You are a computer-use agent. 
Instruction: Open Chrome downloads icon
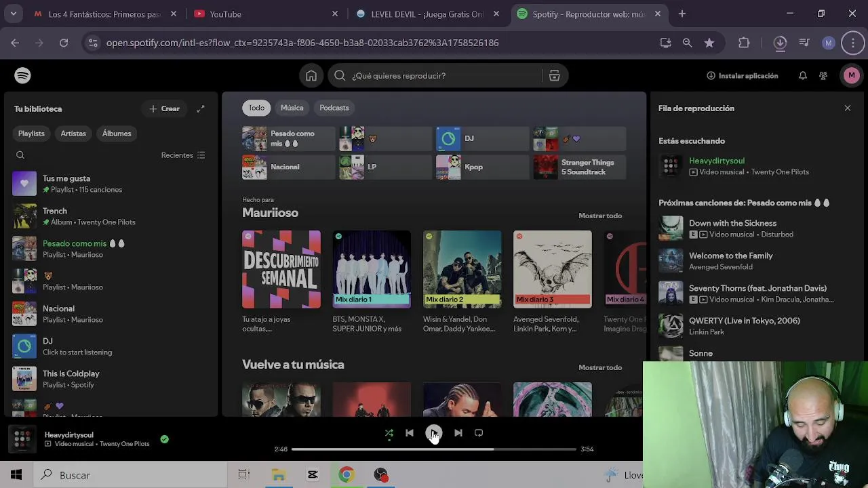[x=780, y=43]
